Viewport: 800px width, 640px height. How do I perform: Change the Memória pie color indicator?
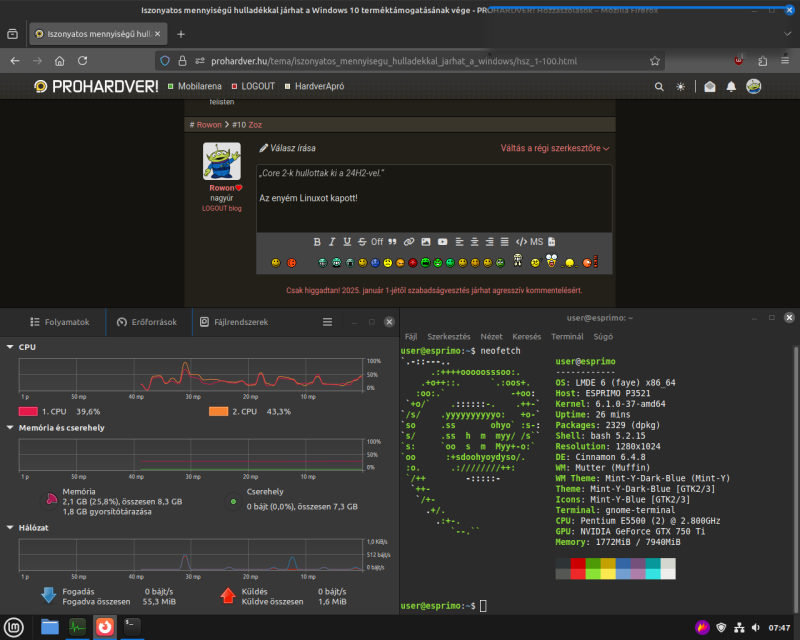pos(50,501)
